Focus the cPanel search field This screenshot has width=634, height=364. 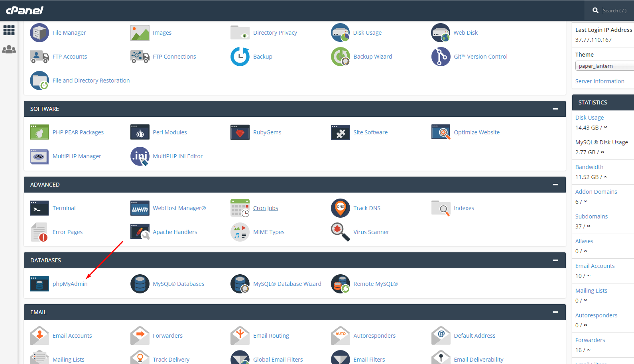(616, 11)
